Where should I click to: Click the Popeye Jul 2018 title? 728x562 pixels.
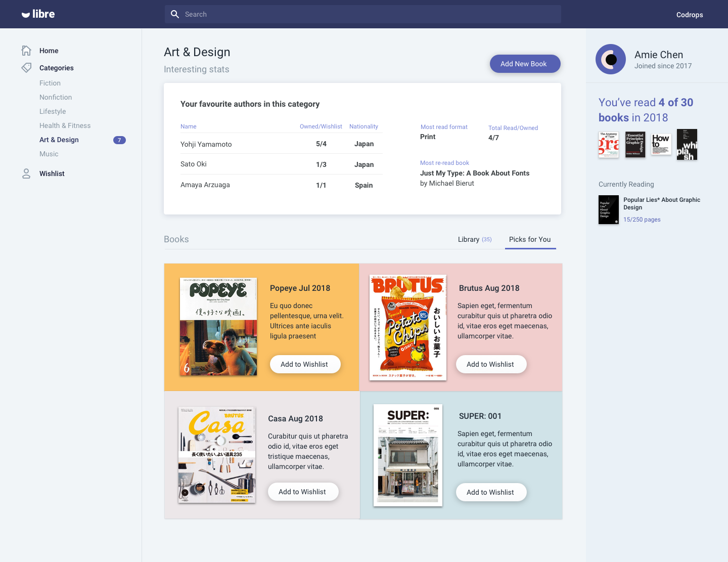pos(300,288)
